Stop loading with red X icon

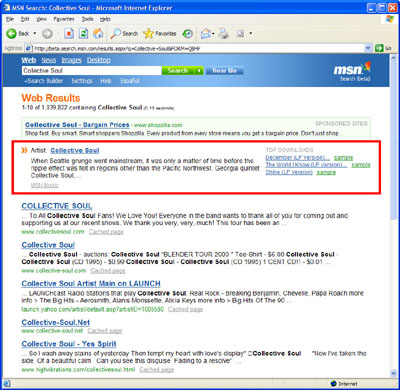click(69, 33)
